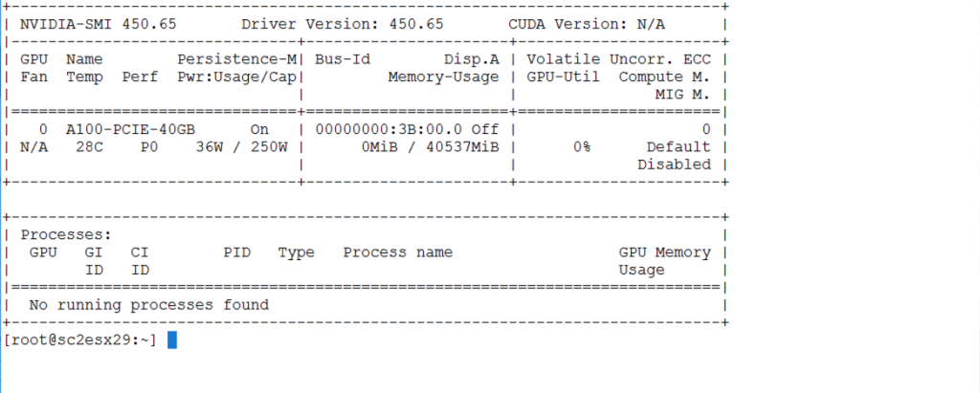Select the A100-PCIE-40GB GPU name

pyautogui.click(x=126, y=129)
